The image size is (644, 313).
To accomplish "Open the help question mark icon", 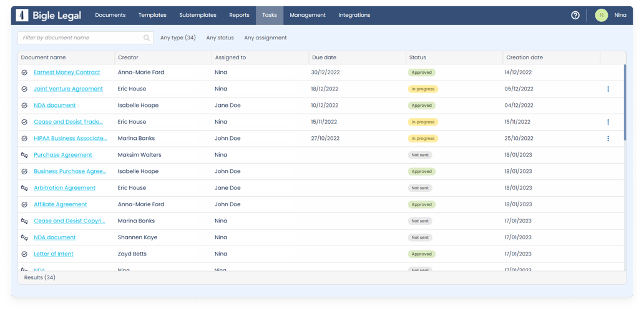I will [x=575, y=15].
